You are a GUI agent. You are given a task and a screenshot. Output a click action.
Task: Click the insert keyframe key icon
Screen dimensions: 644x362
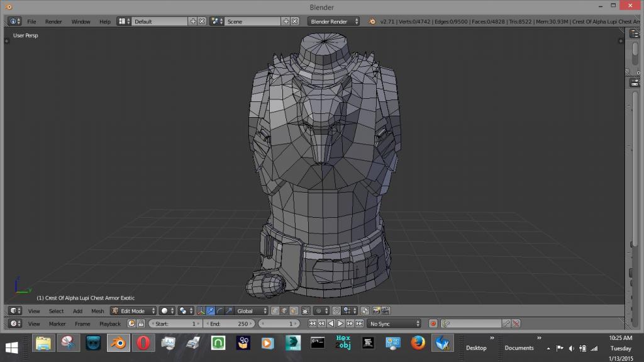click(x=506, y=324)
